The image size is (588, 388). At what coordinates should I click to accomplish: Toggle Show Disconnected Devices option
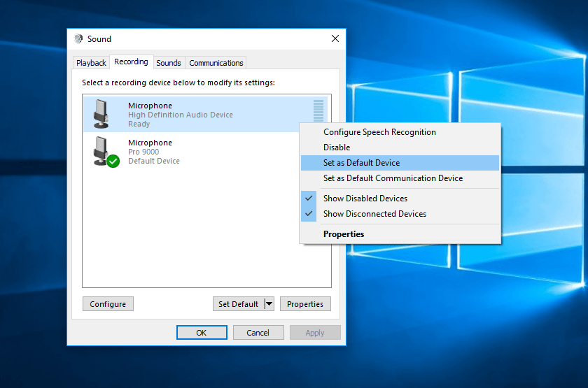(374, 214)
